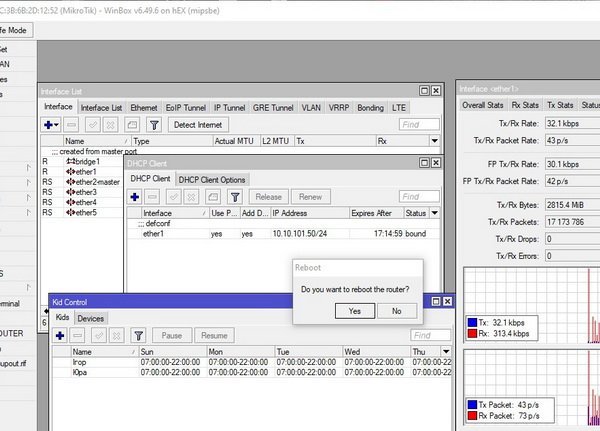Image resolution: width=600 pixels, height=431 pixels.
Task: Click the remove minus icon in Kid Control
Action: [79, 336]
